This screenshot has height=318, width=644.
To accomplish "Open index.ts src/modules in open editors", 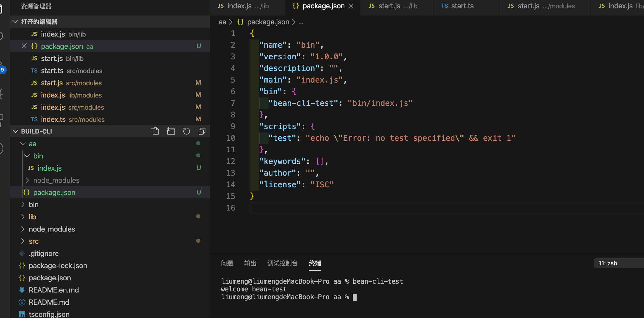I will click(x=110, y=119).
